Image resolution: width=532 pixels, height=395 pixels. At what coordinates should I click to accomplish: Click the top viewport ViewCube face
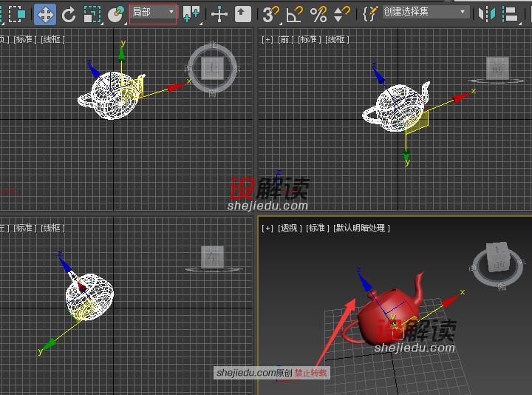click(x=212, y=69)
